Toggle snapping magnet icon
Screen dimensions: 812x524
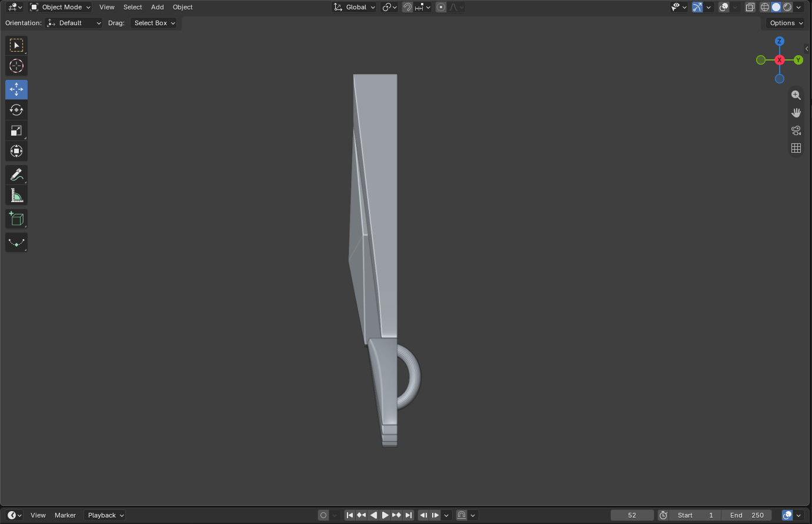[407, 7]
